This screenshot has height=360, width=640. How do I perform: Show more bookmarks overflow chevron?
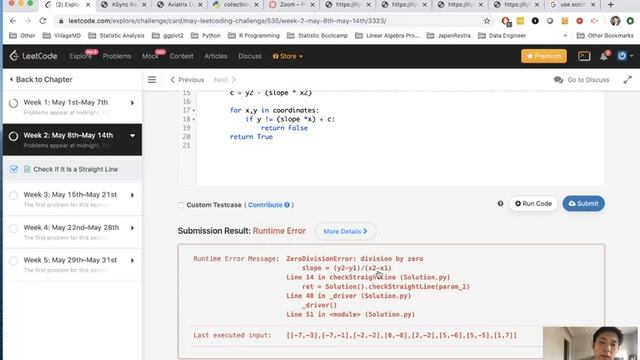pos(565,36)
